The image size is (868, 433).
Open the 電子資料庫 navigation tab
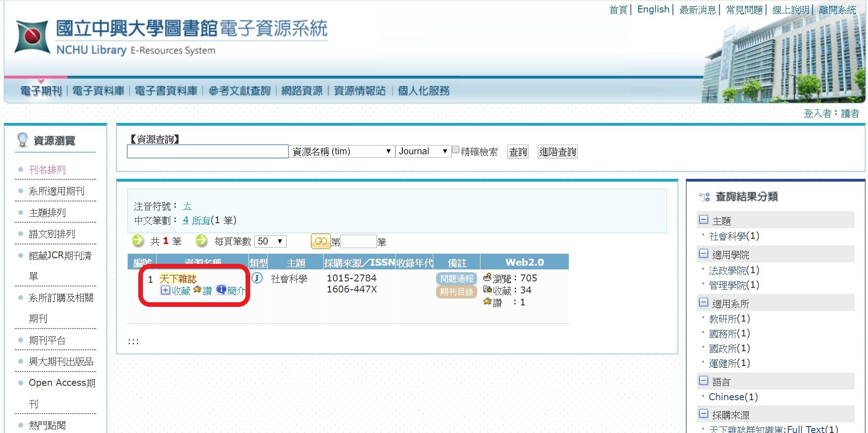coord(98,91)
